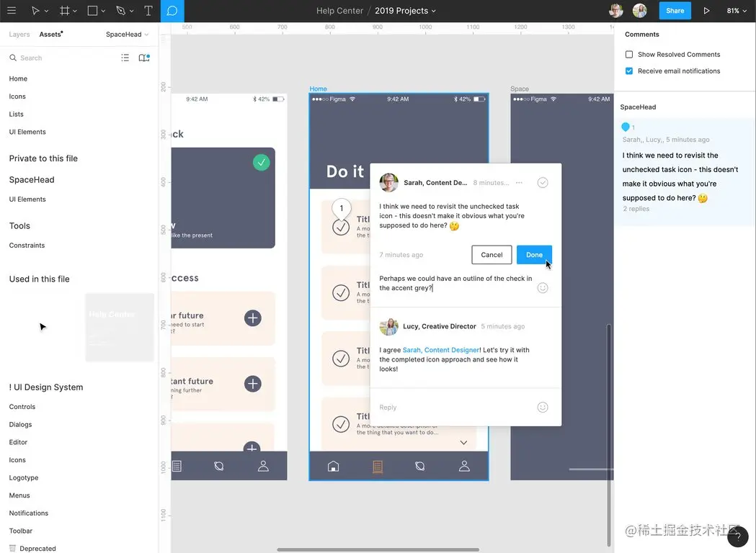Open shape tools dropdown arrow
The height and width of the screenshot is (553, 756).
point(103,11)
